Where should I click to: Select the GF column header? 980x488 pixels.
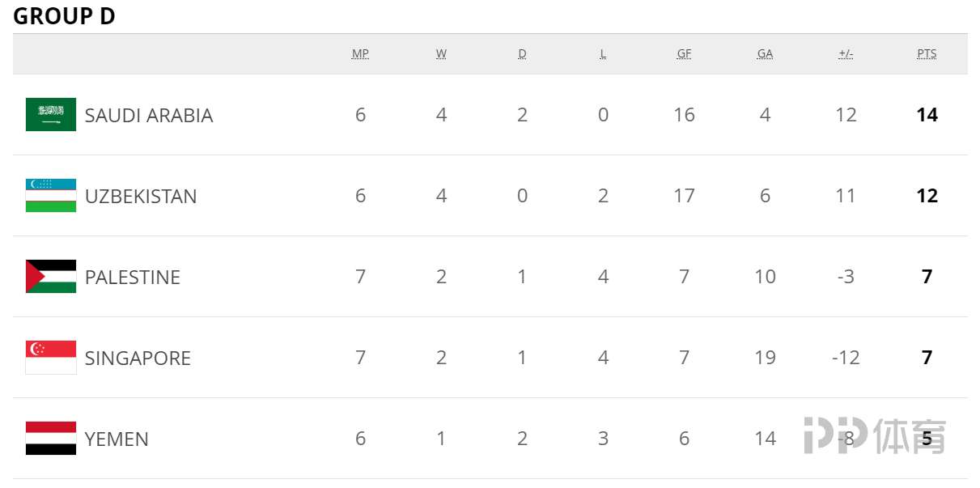point(684,54)
